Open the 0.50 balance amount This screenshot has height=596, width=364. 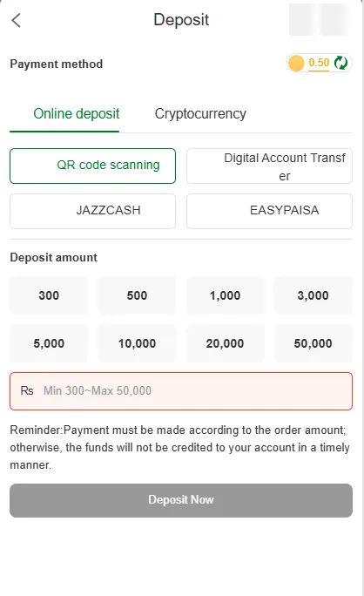tap(319, 63)
